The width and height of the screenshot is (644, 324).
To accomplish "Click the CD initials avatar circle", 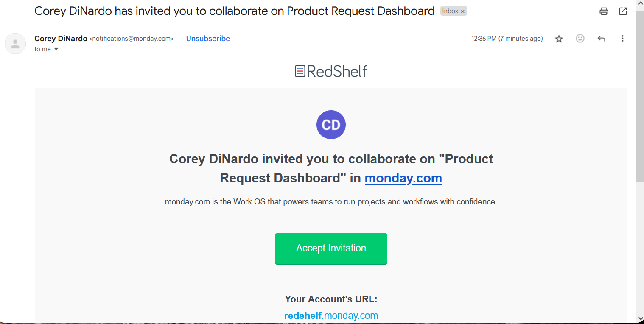I will click(x=331, y=125).
